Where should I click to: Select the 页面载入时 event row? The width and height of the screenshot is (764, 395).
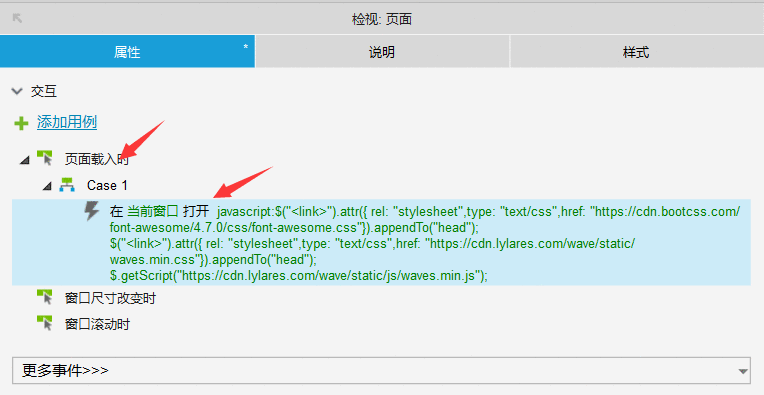96,159
